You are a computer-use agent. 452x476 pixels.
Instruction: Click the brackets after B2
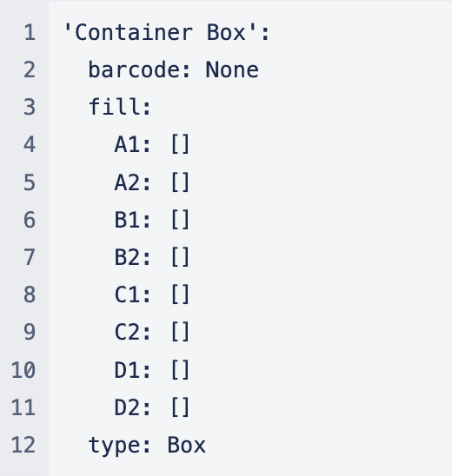181,257
